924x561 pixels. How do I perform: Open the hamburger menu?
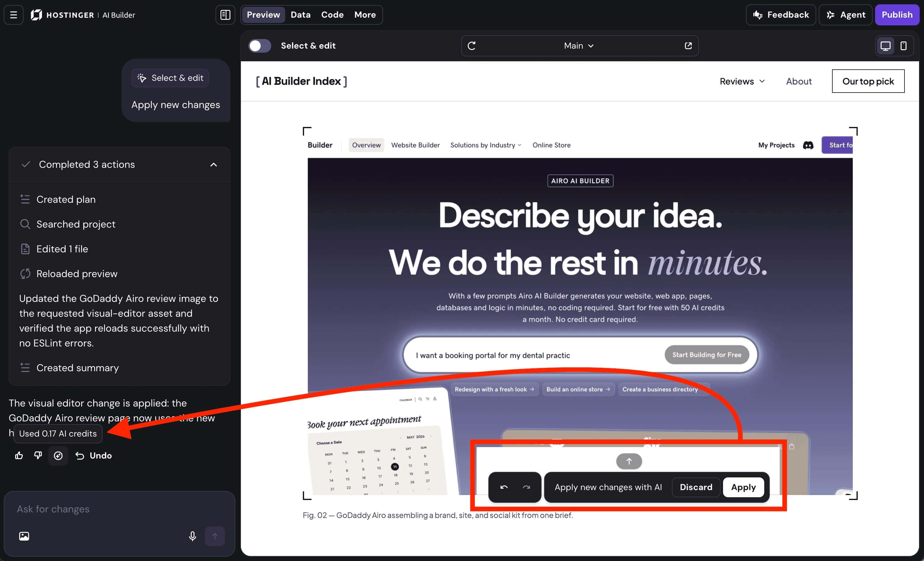click(14, 15)
